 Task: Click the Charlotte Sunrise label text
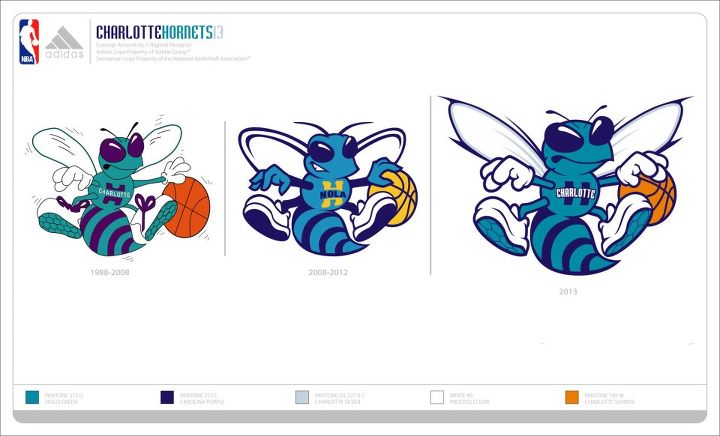tap(609, 402)
